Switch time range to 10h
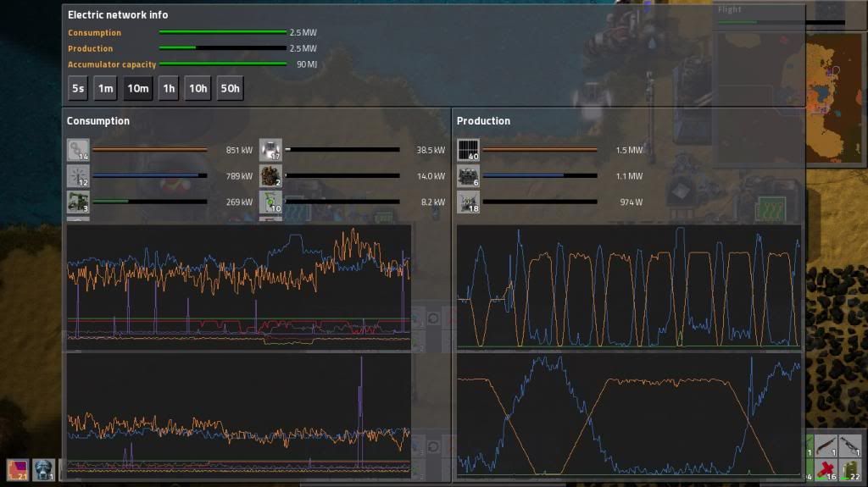868x487 pixels. [x=198, y=89]
